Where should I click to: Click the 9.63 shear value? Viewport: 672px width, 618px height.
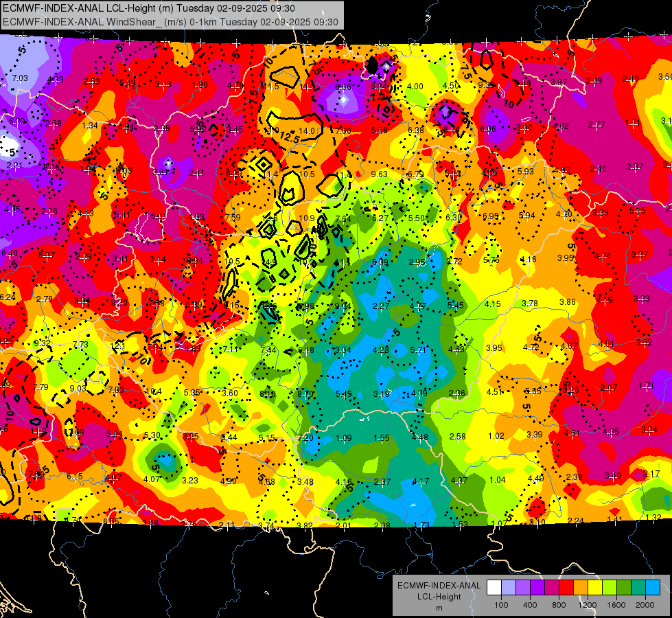point(380,174)
